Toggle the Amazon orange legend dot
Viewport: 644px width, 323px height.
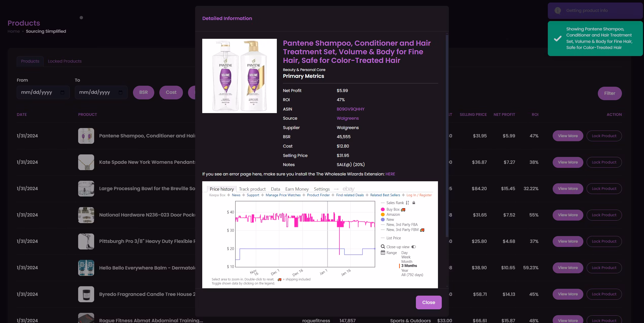[383, 214]
